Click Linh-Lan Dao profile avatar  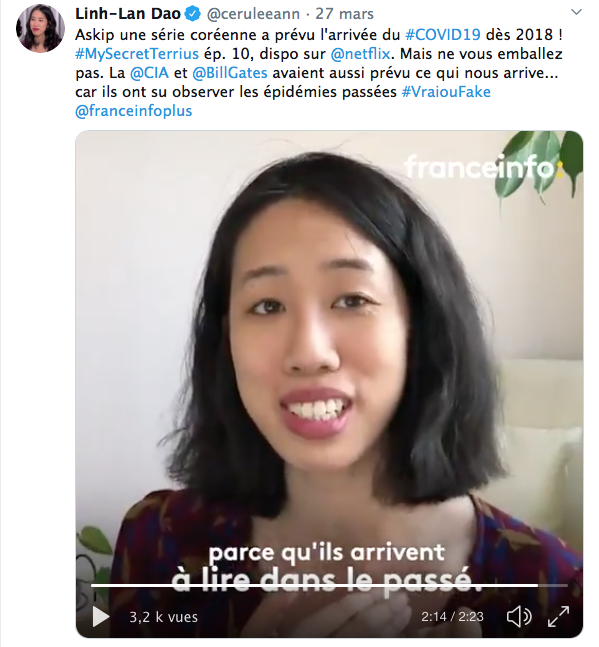pyautogui.click(x=40, y=29)
